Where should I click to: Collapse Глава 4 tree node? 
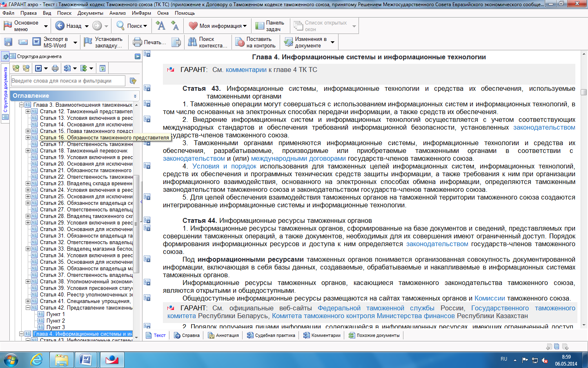coord(21,334)
